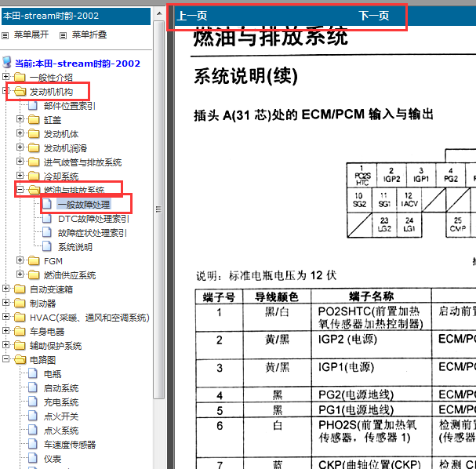Expand the 缸盖 tree node
Screen dimensions: 476x469
20,118
